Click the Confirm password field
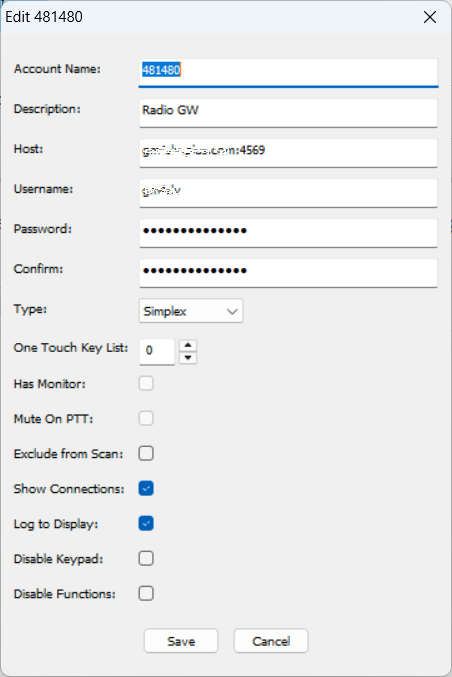This screenshot has height=677, width=452. (x=288, y=273)
